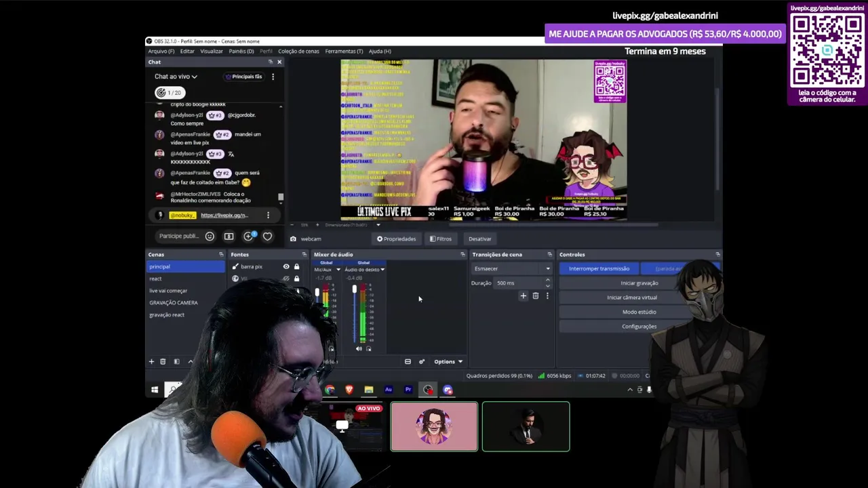Open Editar menu
The image size is (868, 488).
[x=187, y=52]
